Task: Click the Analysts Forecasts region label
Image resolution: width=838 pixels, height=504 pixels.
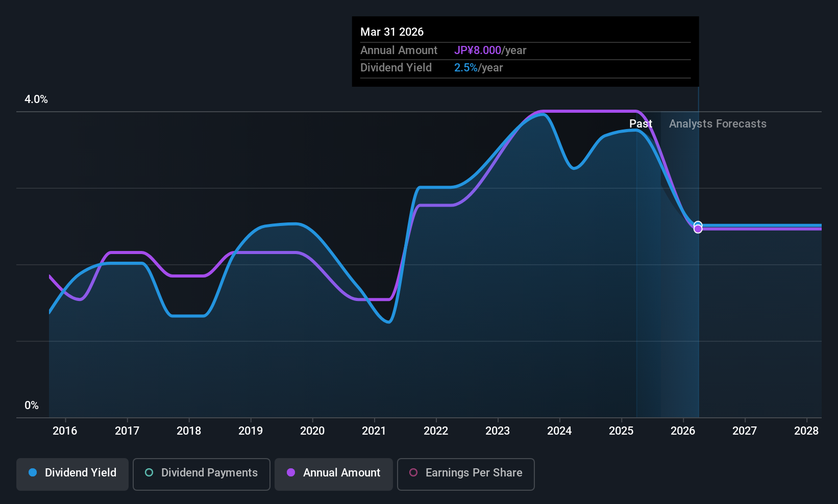Action: [718, 124]
